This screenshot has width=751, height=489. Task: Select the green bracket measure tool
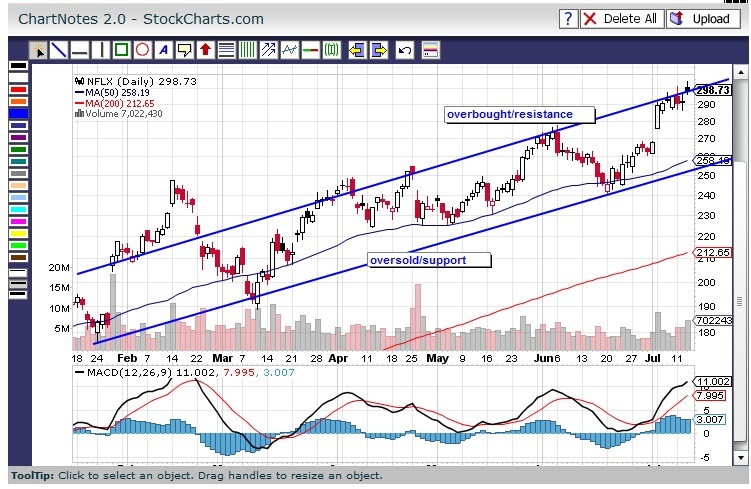pyautogui.click(x=331, y=50)
